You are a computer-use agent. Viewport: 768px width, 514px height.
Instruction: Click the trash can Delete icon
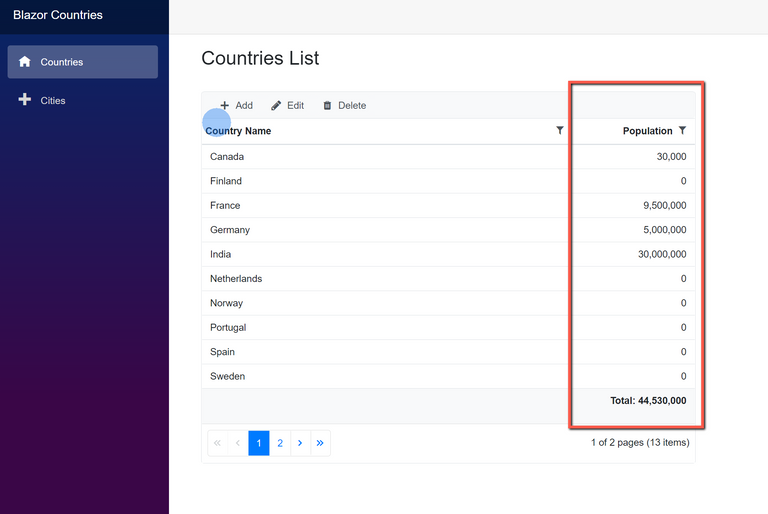(327, 105)
